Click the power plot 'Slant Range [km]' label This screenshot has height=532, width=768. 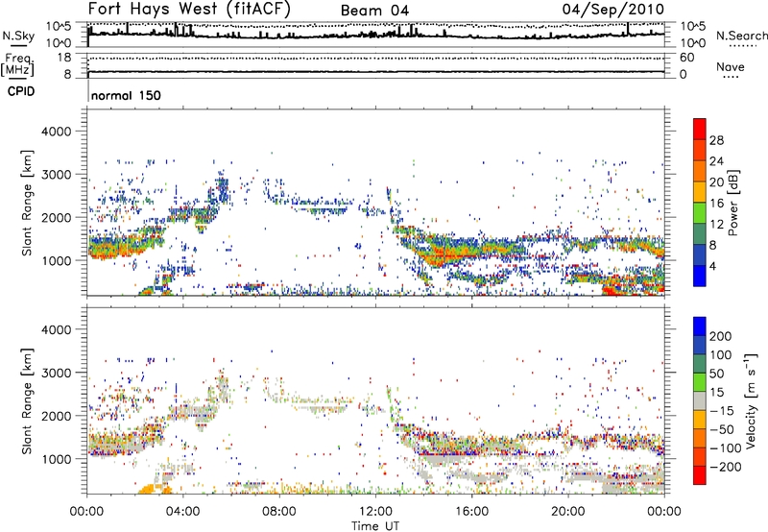coord(27,203)
